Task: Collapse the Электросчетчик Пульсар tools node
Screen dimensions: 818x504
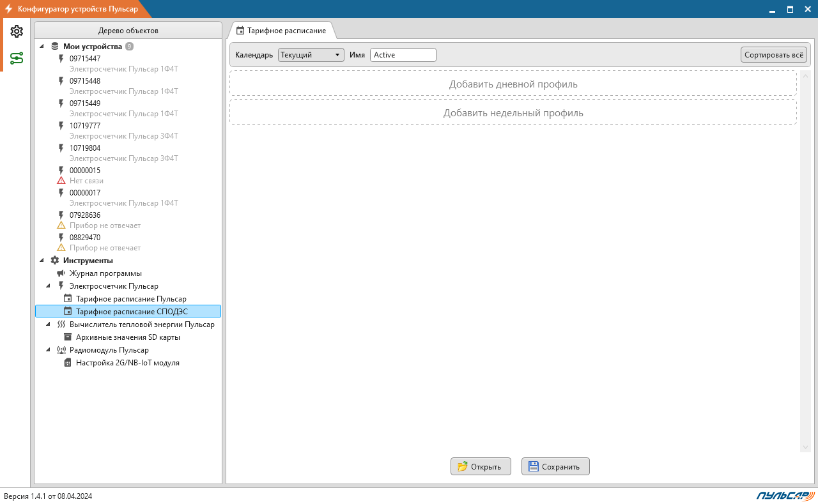Action: click(49, 286)
